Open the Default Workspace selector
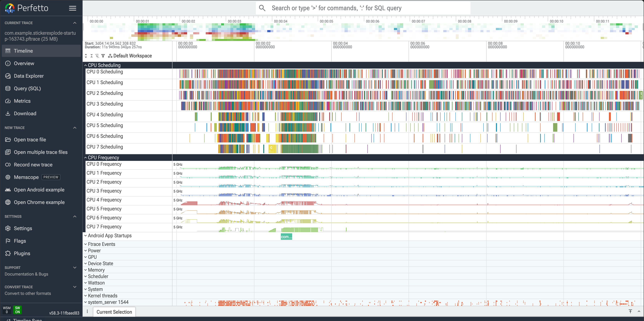644x321 pixels. click(x=130, y=56)
